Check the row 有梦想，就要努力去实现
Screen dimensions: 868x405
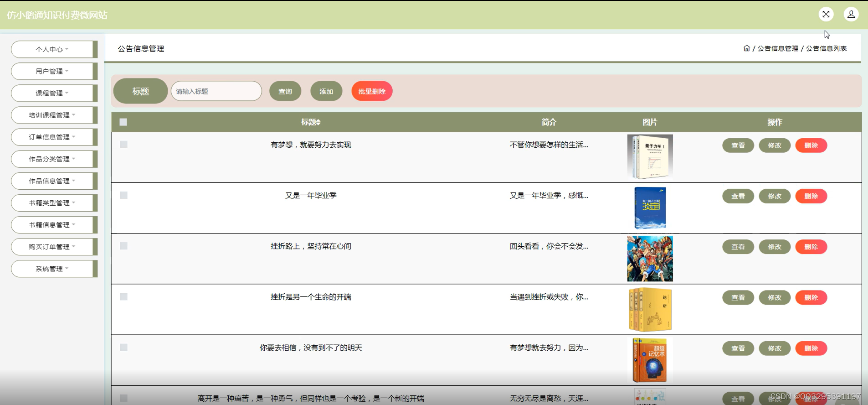123,145
